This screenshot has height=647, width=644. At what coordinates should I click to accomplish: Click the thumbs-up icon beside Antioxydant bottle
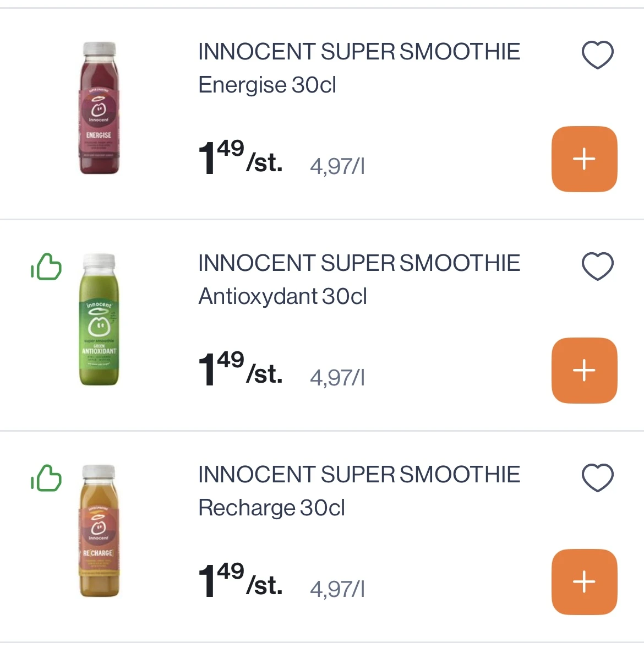46,267
